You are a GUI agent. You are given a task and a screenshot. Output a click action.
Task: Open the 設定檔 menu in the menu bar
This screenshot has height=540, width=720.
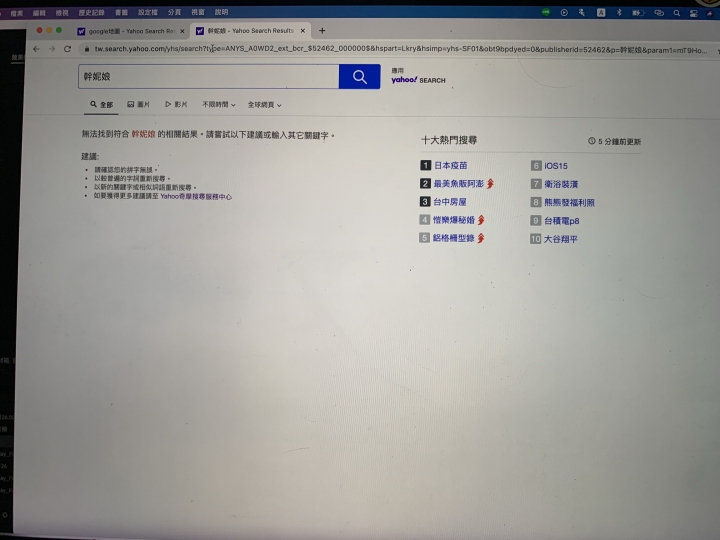coord(147,12)
